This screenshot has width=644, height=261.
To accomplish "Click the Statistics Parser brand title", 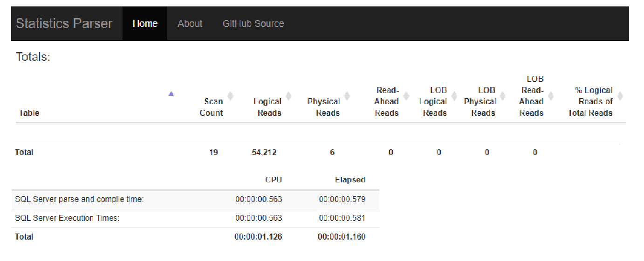I will tap(64, 24).
